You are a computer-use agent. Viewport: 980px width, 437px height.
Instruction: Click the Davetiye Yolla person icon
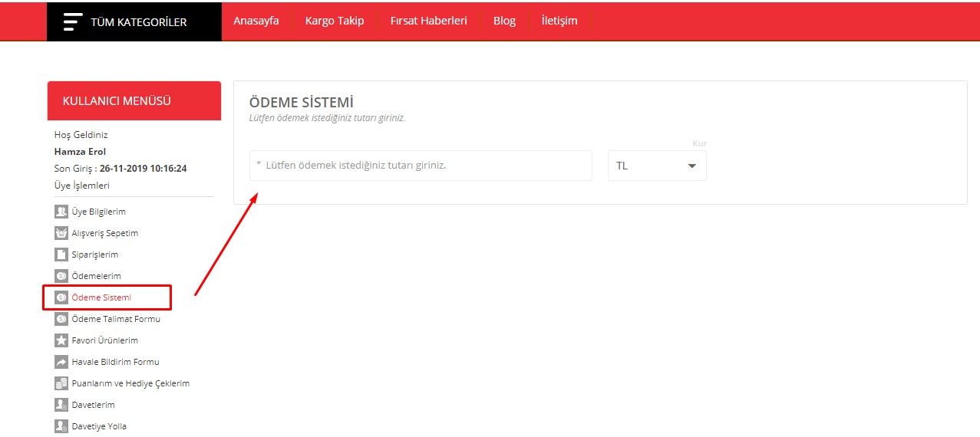[61, 426]
